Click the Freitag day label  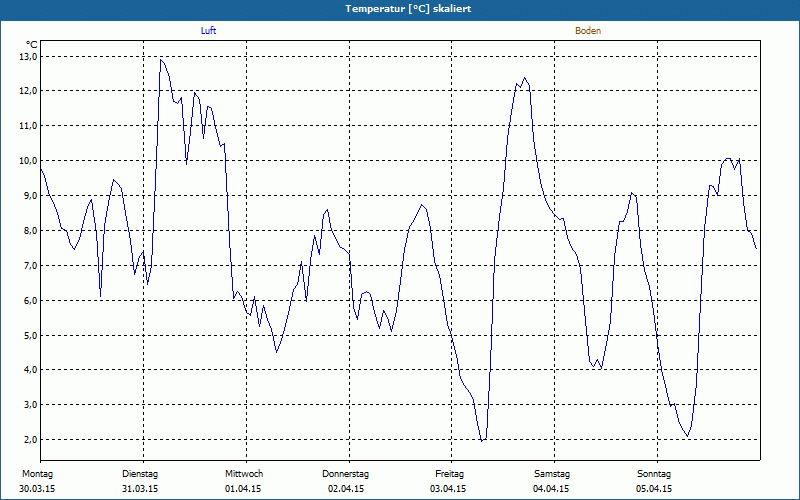pyautogui.click(x=449, y=474)
